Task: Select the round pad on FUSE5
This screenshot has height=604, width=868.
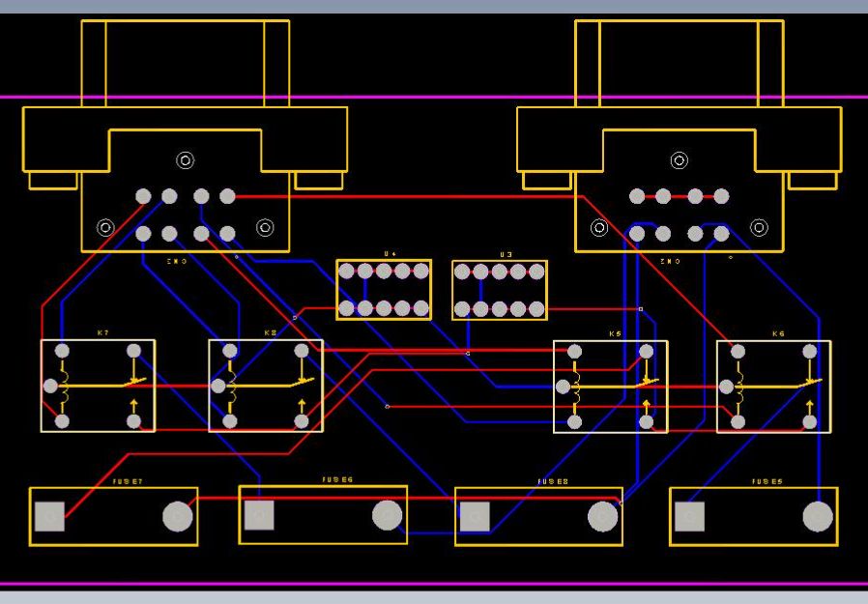Action: click(817, 515)
